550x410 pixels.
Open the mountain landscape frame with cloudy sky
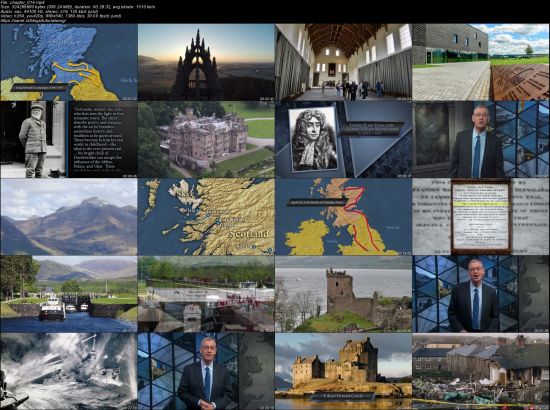click(x=69, y=217)
